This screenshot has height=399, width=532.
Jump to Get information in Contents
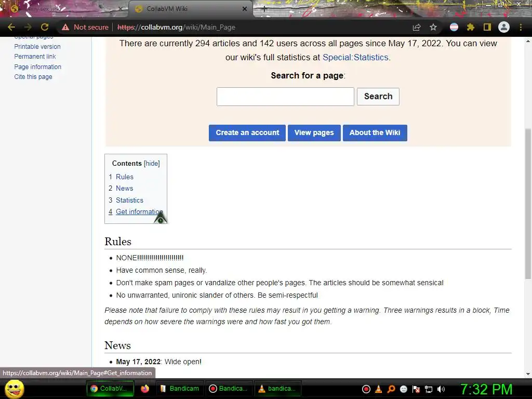click(139, 212)
